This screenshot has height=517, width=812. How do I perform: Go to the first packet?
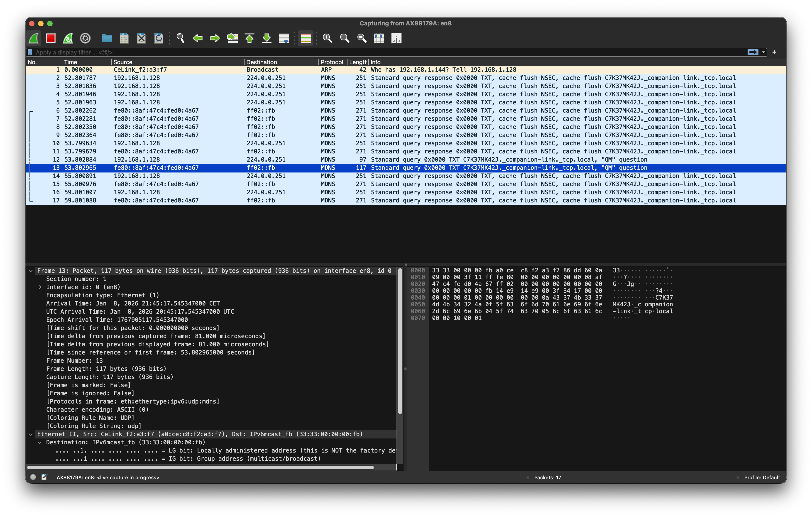249,38
